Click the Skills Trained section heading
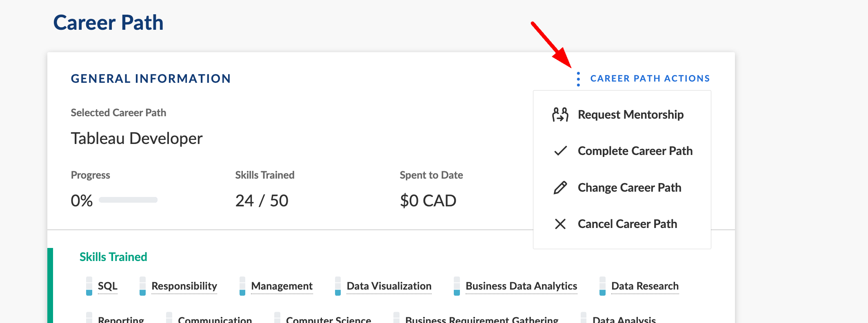 [x=113, y=257]
